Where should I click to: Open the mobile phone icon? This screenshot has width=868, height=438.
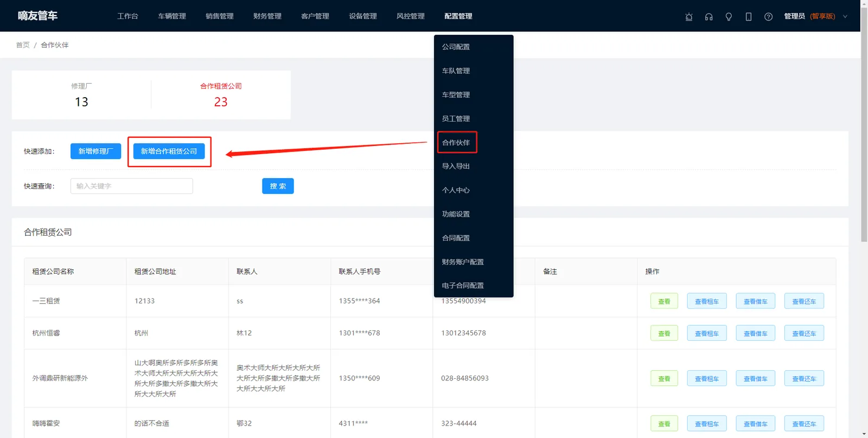point(749,16)
